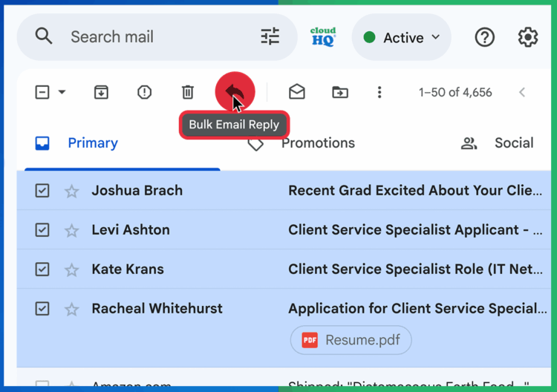Mark selected emails as read
Screen dimensions: 557x392
click(x=297, y=92)
